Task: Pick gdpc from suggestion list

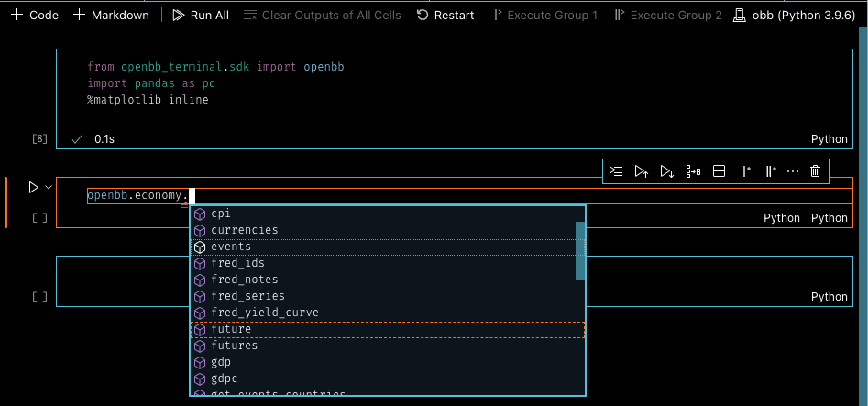Action: pos(388,379)
